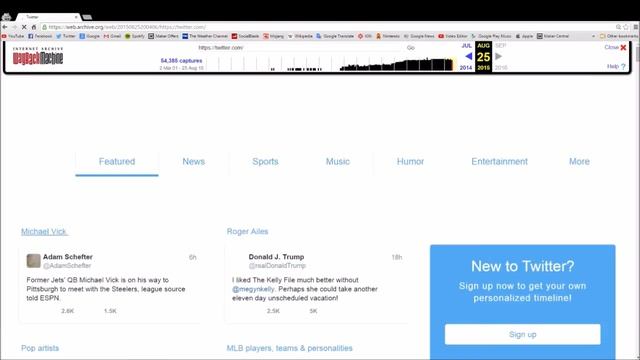Go back with the browser back arrow
The width and height of the screenshot is (640, 360).
click(5, 27)
